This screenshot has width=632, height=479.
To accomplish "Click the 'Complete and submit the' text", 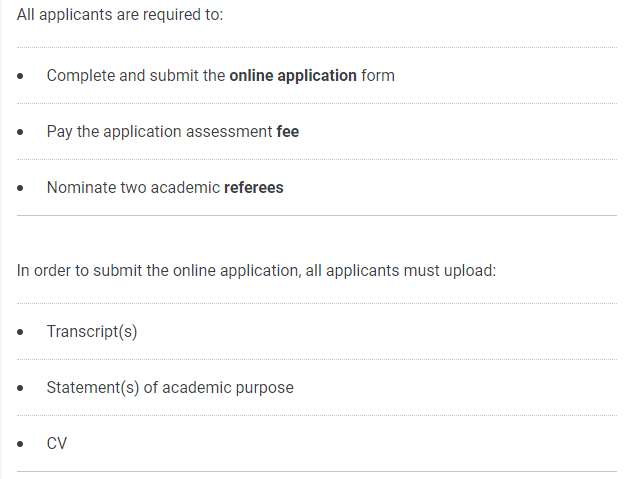I will pos(136,76).
